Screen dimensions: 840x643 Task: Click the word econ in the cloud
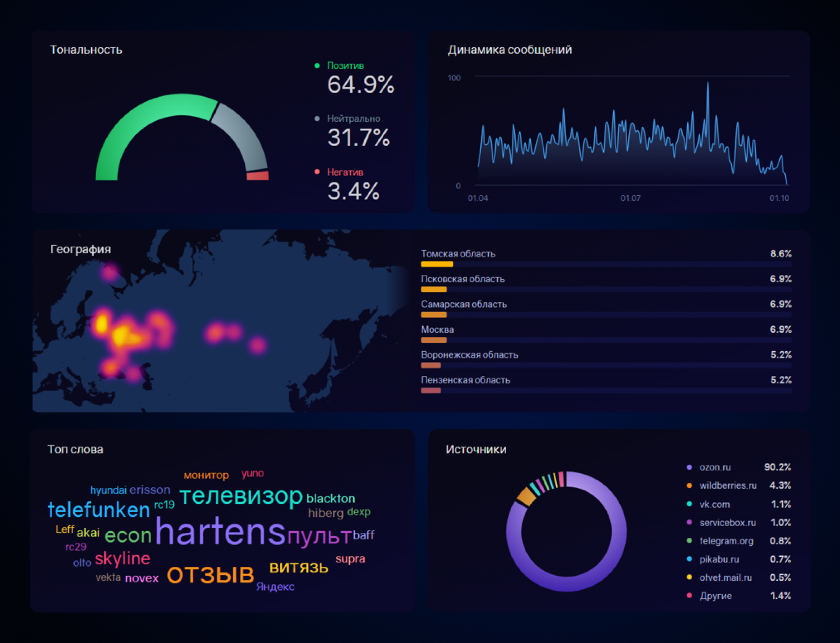pyautogui.click(x=128, y=535)
